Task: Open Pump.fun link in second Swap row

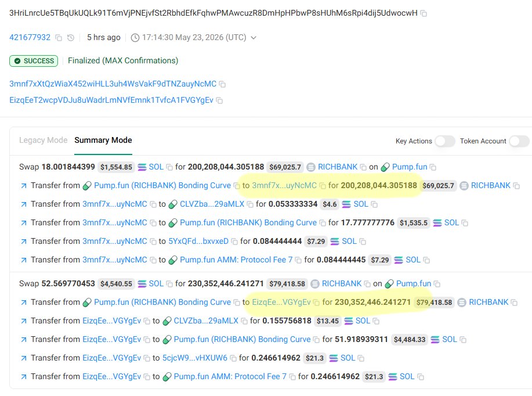Action: 413,283
